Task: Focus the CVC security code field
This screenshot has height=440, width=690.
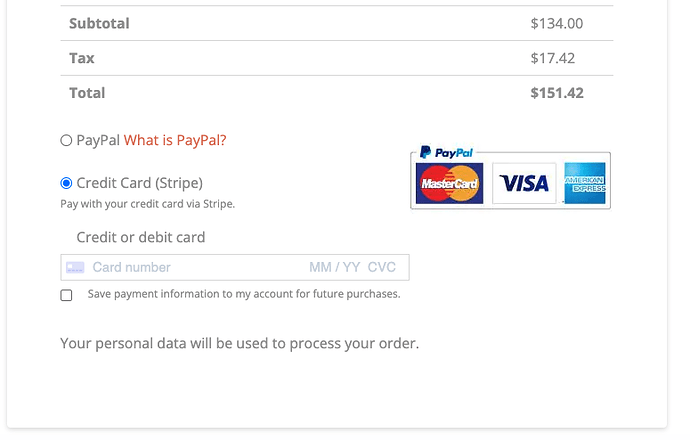Action: [x=382, y=268]
